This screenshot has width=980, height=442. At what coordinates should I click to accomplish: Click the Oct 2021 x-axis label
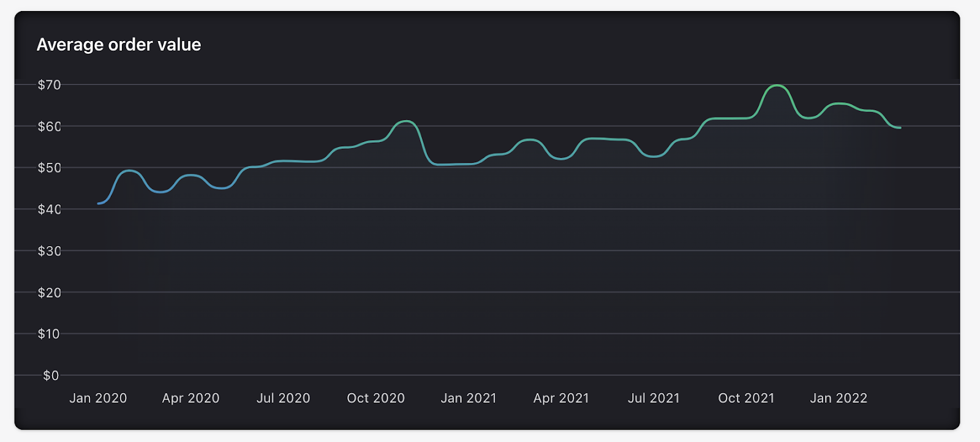746,399
